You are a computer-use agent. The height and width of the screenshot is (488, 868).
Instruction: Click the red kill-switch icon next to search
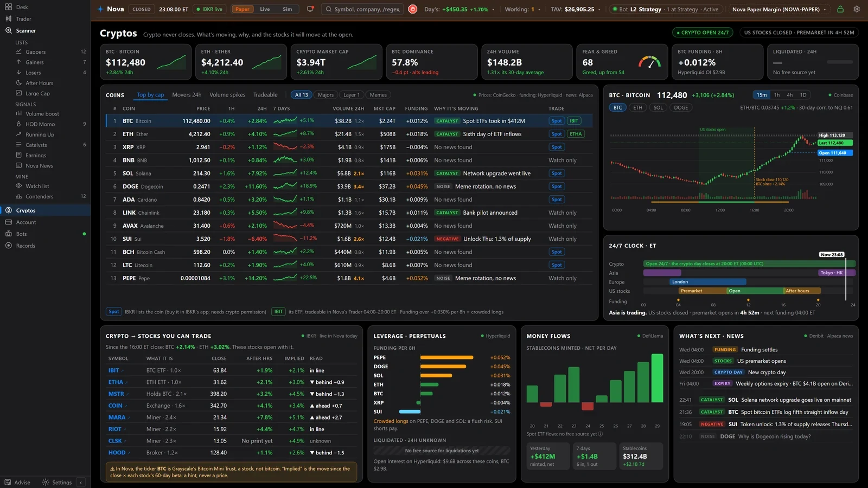coord(413,9)
